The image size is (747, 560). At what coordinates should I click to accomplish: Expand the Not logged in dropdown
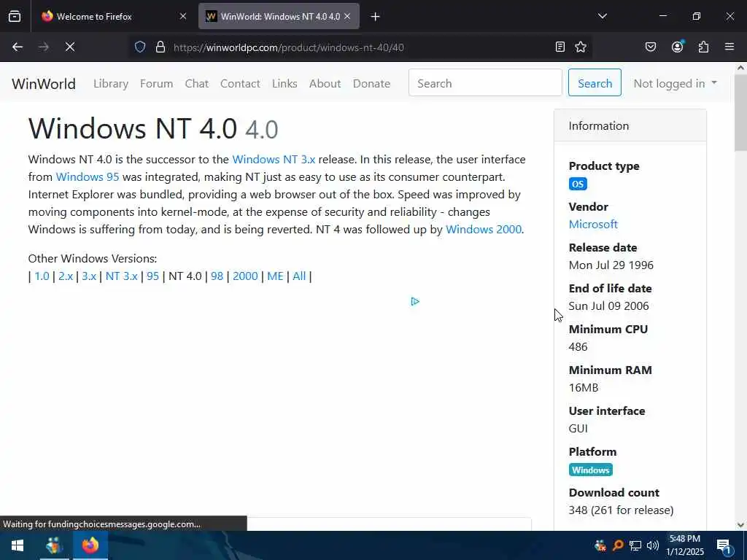click(x=675, y=84)
